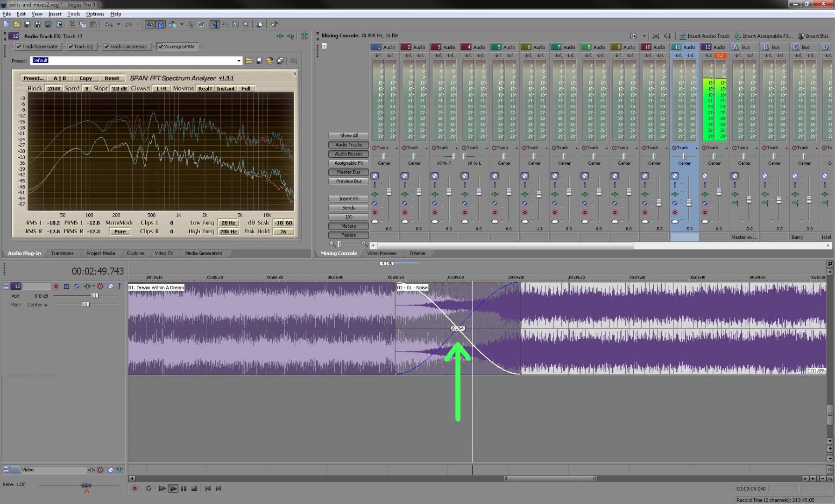Switch to the Project Media tab

pyautogui.click(x=100, y=253)
